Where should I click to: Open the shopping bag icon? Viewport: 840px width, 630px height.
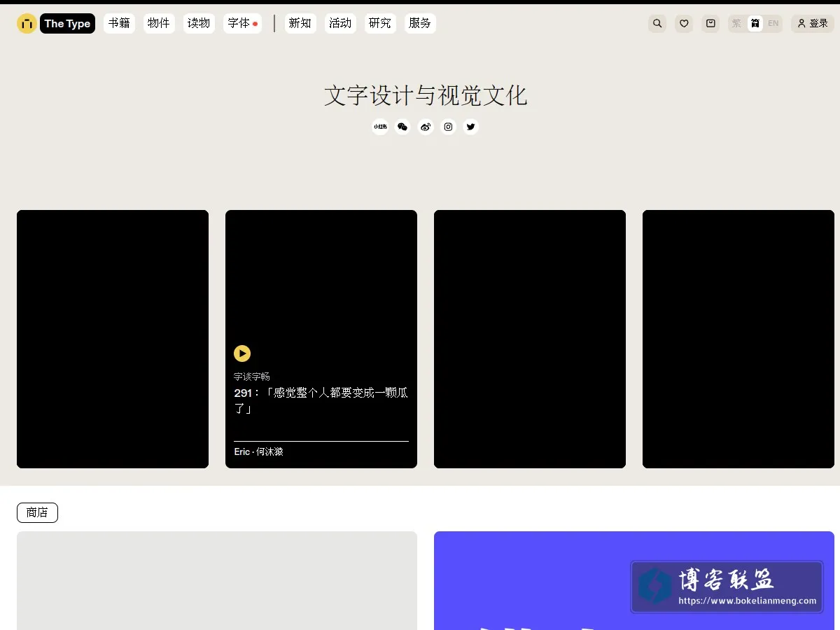710,23
